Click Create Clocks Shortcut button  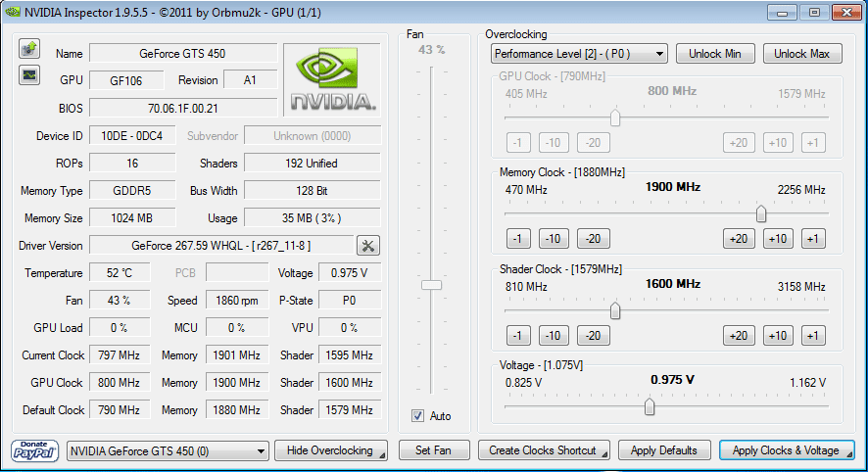(544, 450)
